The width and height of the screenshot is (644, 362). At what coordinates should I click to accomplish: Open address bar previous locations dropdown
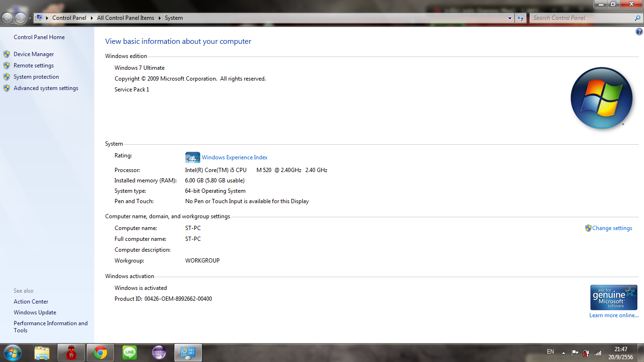pos(510,18)
